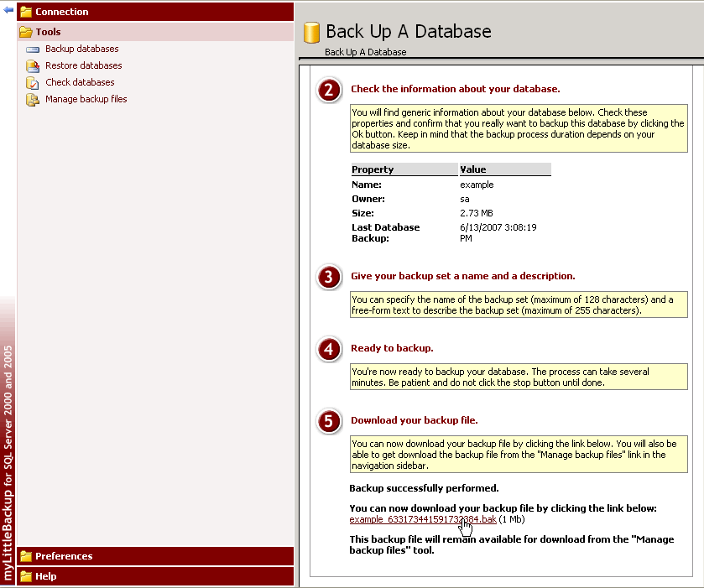Click the database name value "example"
Screen dimensions: 704x588
[x=477, y=185]
